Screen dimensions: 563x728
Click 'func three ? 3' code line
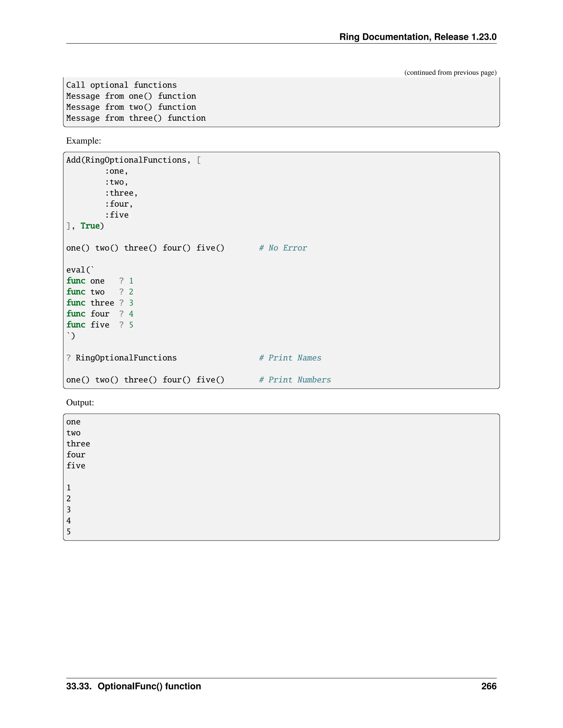click(100, 303)
